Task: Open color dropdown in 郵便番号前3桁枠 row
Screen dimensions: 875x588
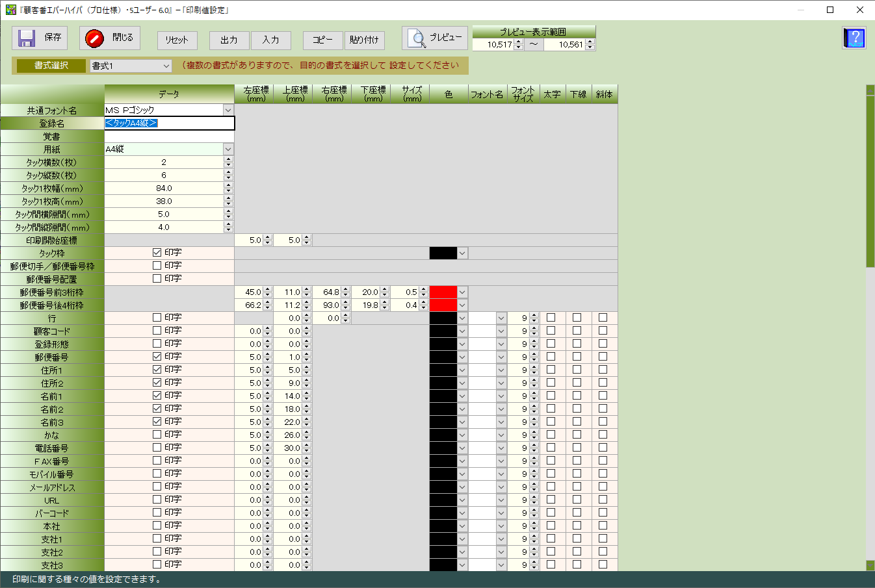Action: [x=462, y=292]
